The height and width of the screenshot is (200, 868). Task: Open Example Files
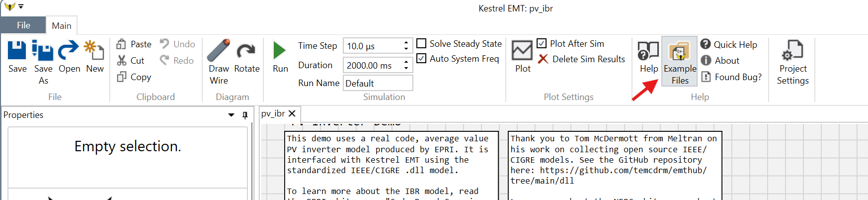click(x=680, y=62)
